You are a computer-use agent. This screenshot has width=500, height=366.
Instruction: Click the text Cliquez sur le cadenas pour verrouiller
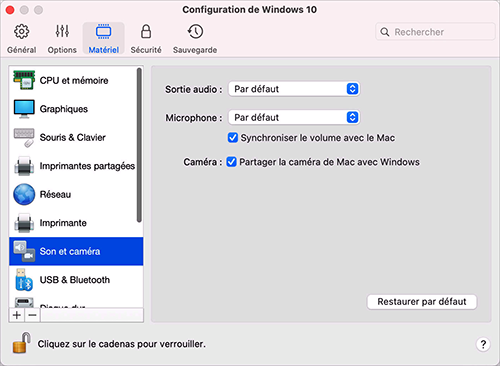pos(122,344)
